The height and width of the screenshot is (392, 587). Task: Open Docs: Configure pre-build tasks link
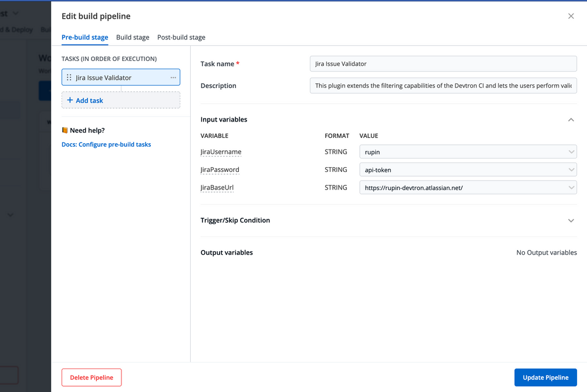tap(106, 144)
